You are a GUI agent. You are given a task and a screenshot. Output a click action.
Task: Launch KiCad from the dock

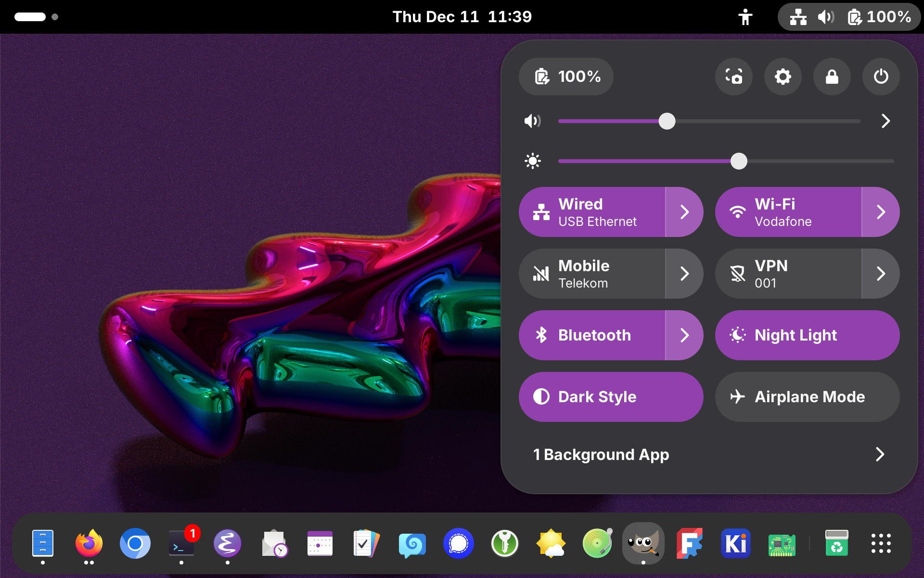[x=735, y=543]
